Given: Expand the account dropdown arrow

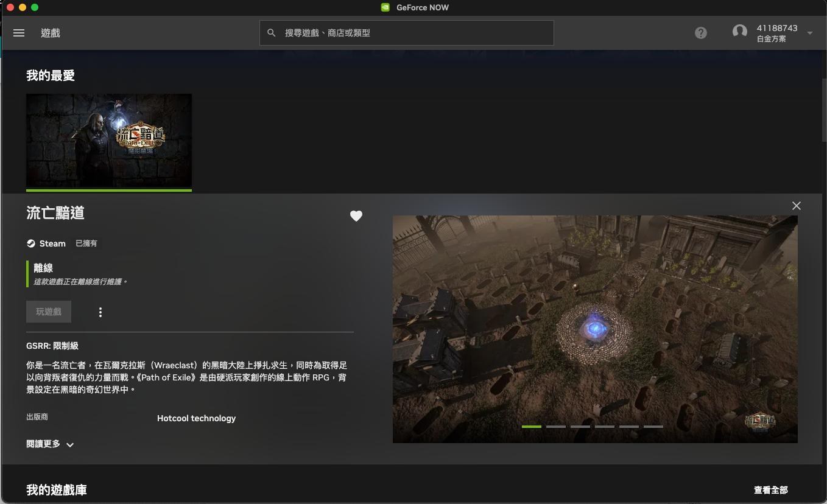Looking at the screenshot, I should click(810, 33).
